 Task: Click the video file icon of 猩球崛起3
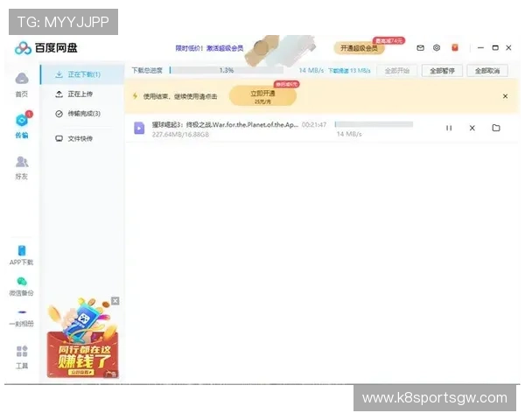139,128
